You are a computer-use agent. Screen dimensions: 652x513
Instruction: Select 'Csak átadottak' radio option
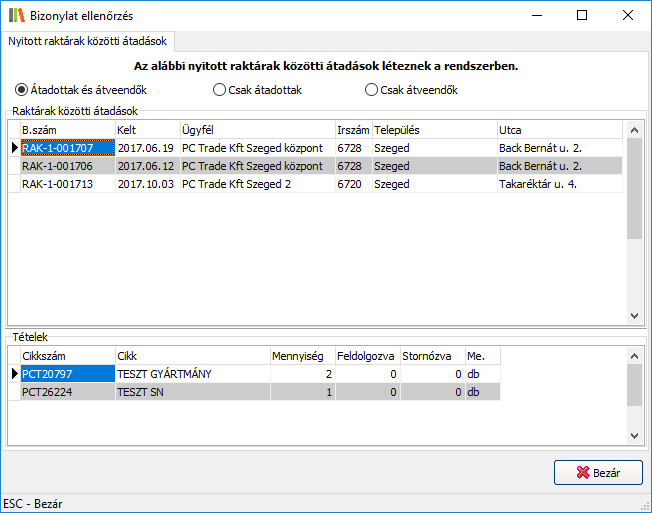point(220,90)
